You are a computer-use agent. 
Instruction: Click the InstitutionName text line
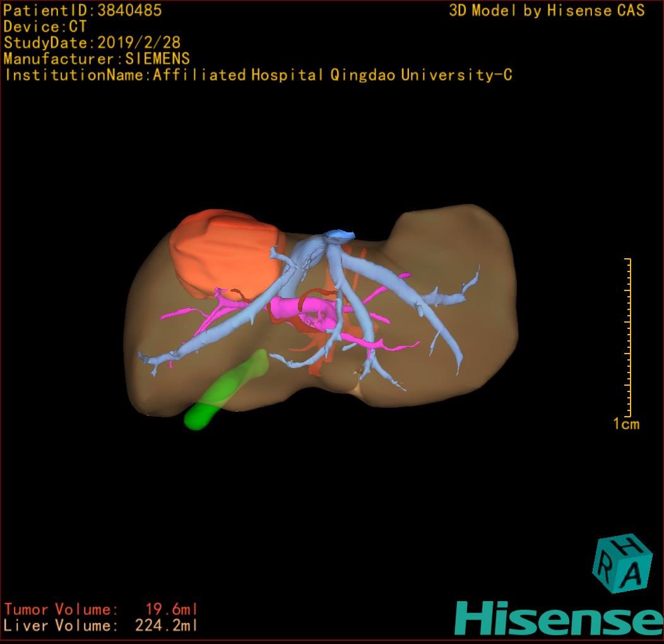pyautogui.click(x=258, y=75)
